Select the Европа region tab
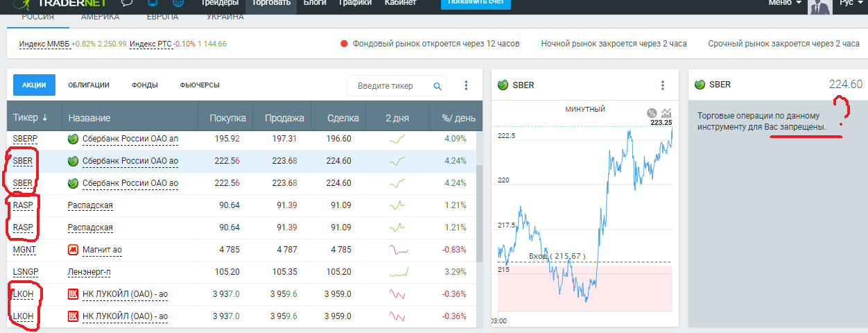This screenshot has width=868, height=333. [x=162, y=15]
